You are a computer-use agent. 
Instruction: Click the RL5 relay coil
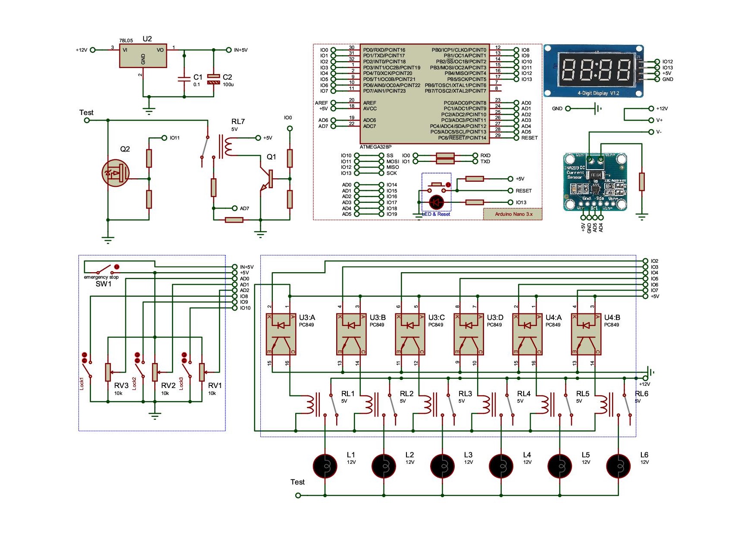click(x=546, y=405)
